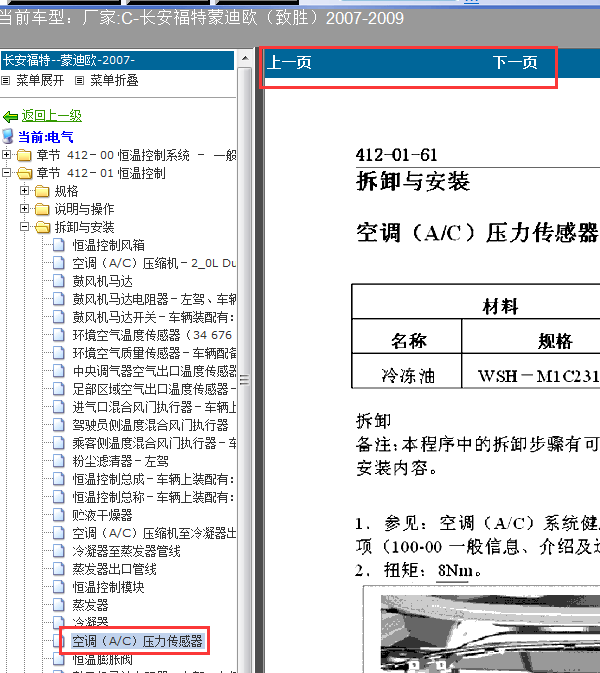
Task: Click tree header 长安福特--蒙迪欧-2007-
Action: (117, 60)
